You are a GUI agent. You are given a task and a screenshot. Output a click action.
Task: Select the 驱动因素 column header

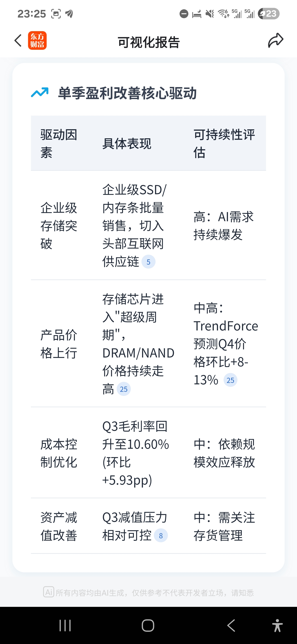coord(59,143)
